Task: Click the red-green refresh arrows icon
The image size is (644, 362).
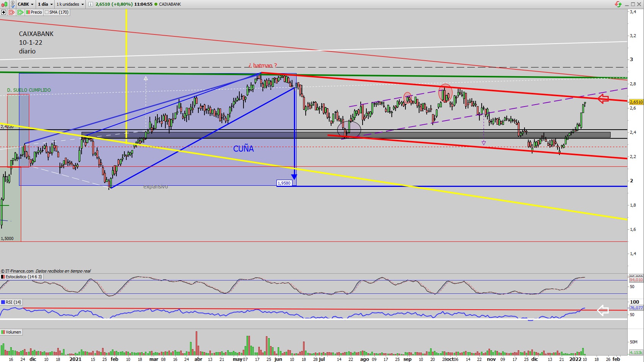Action: tap(618, 4)
